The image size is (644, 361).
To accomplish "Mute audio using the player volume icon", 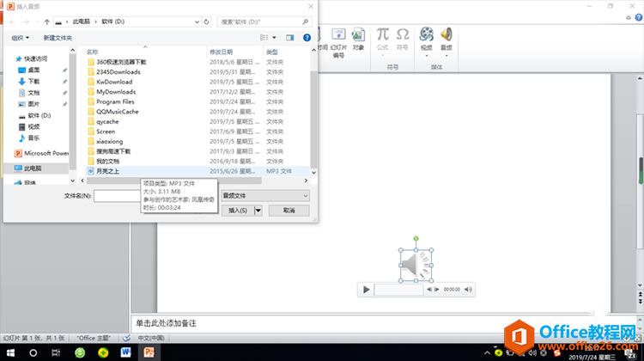I will [468, 290].
